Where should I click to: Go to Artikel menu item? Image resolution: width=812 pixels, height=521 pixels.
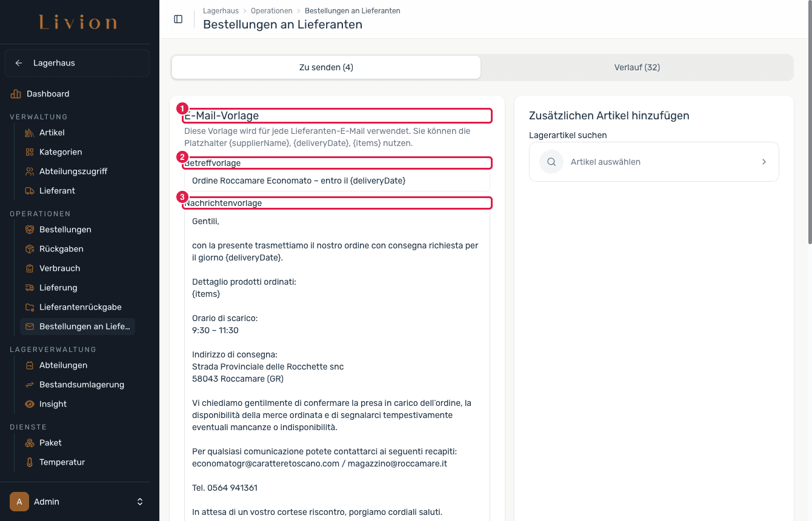tap(52, 133)
